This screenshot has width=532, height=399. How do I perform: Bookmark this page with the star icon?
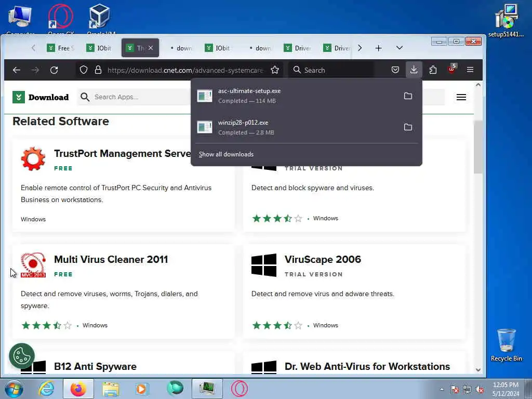[x=275, y=70]
